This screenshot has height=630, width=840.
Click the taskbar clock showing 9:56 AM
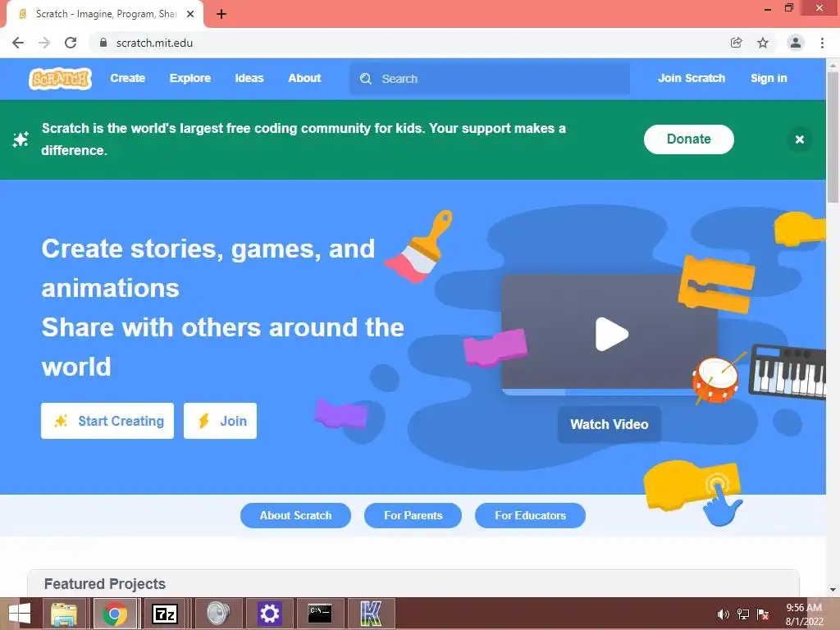[804, 614]
